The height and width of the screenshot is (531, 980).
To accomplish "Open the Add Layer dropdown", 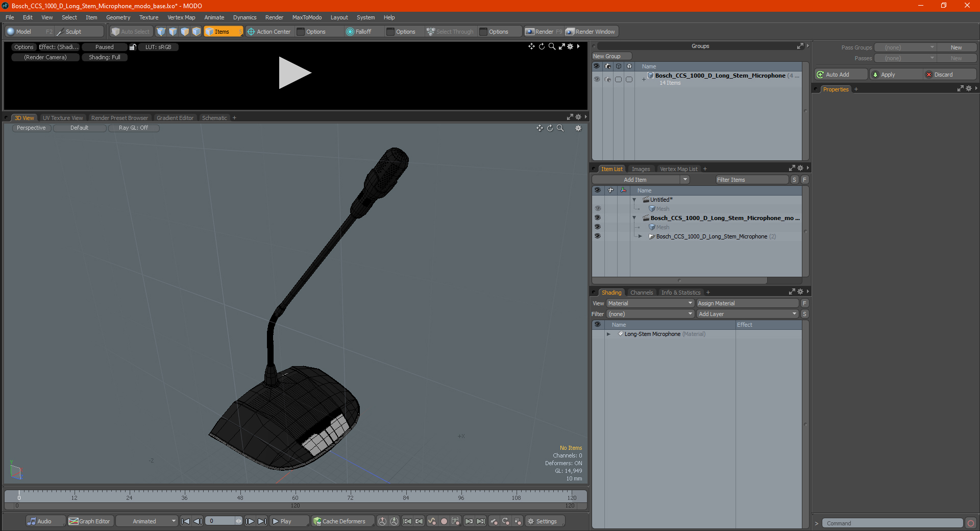I will pyautogui.click(x=747, y=314).
